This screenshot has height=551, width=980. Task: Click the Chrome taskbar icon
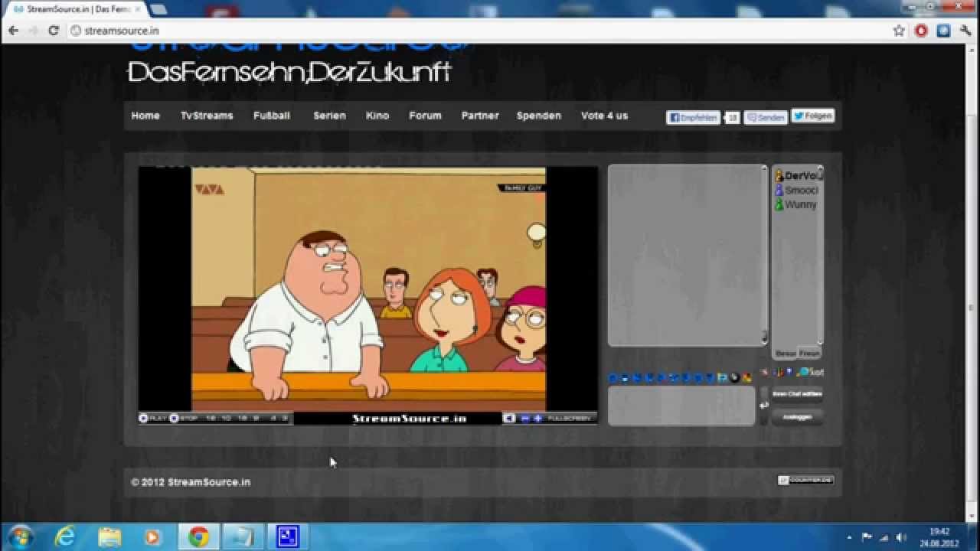coord(199,537)
